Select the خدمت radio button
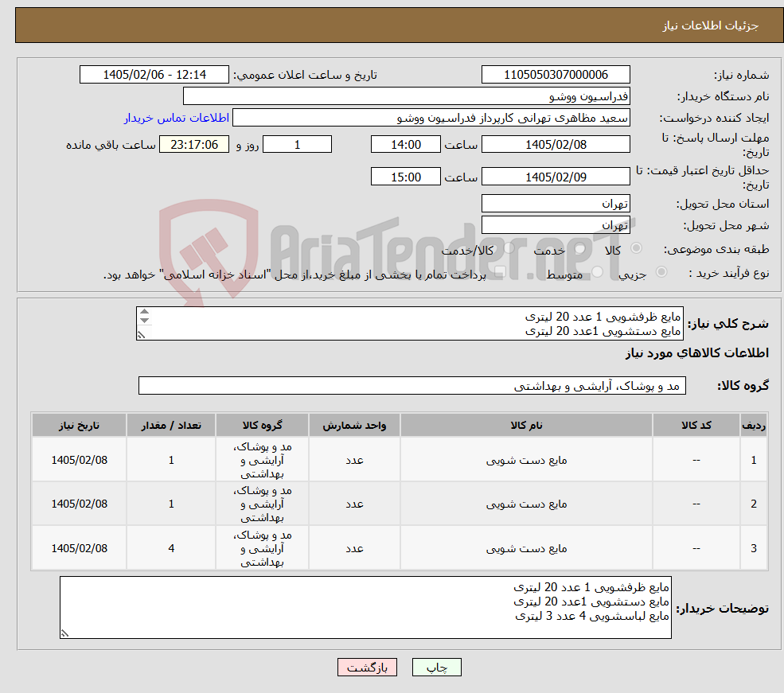Image resolution: width=784 pixels, height=693 pixels. coord(579,247)
